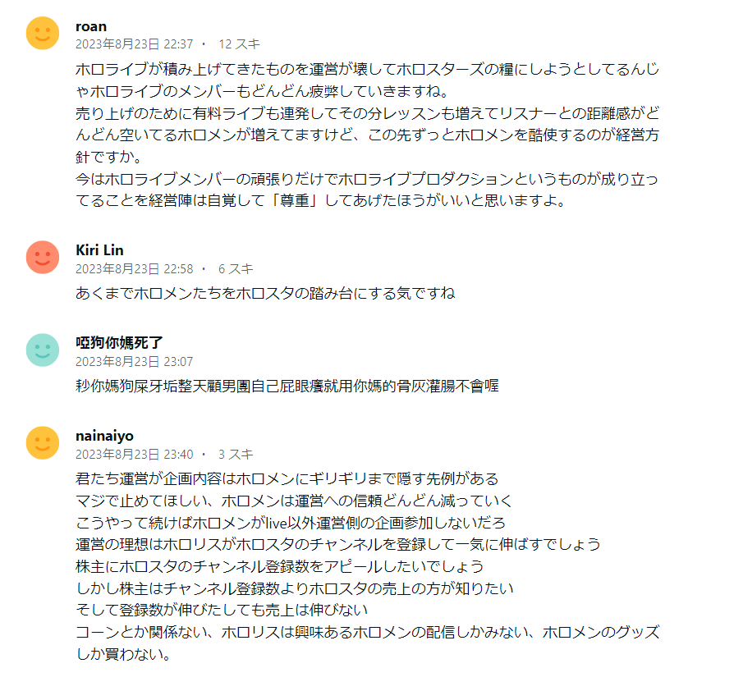Click nainaiyo's yellow smiley avatar
734x700 pixels.
pyautogui.click(x=43, y=442)
